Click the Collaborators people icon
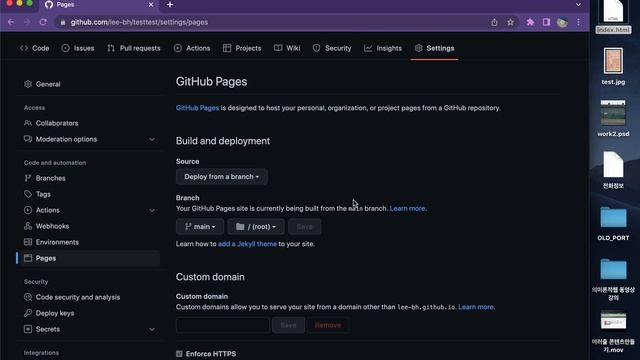The height and width of the screenshot is (360, 640). pos(28,123)
